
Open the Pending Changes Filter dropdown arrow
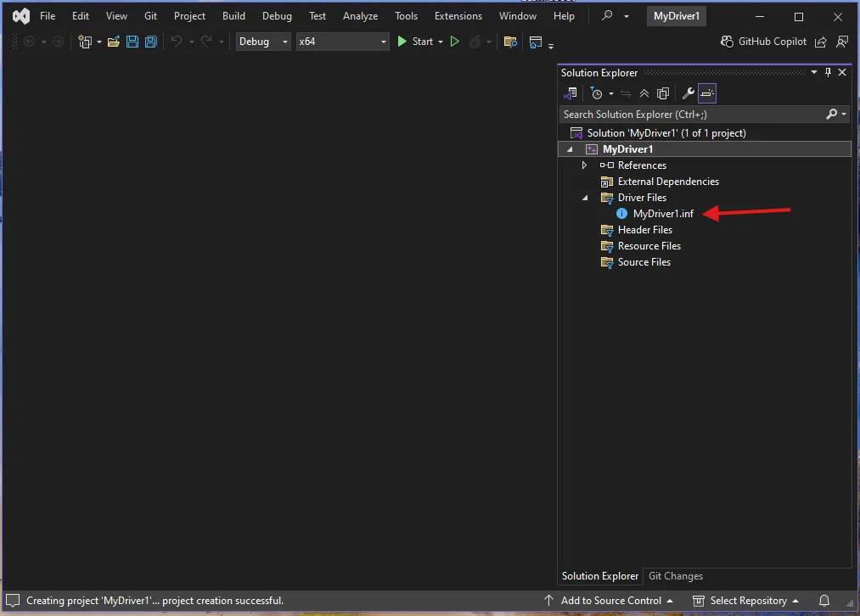(x=611, y=93)
